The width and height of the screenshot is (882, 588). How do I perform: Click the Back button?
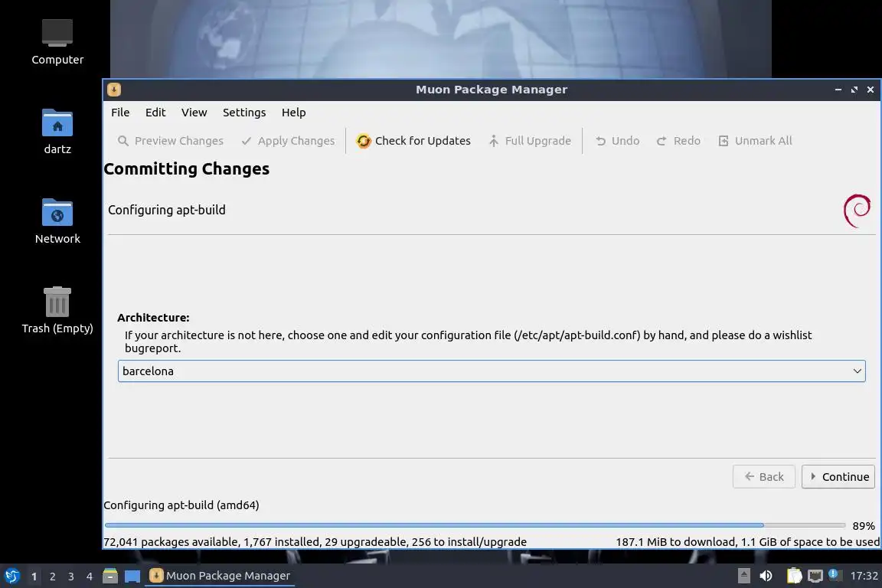pos(764,476)
